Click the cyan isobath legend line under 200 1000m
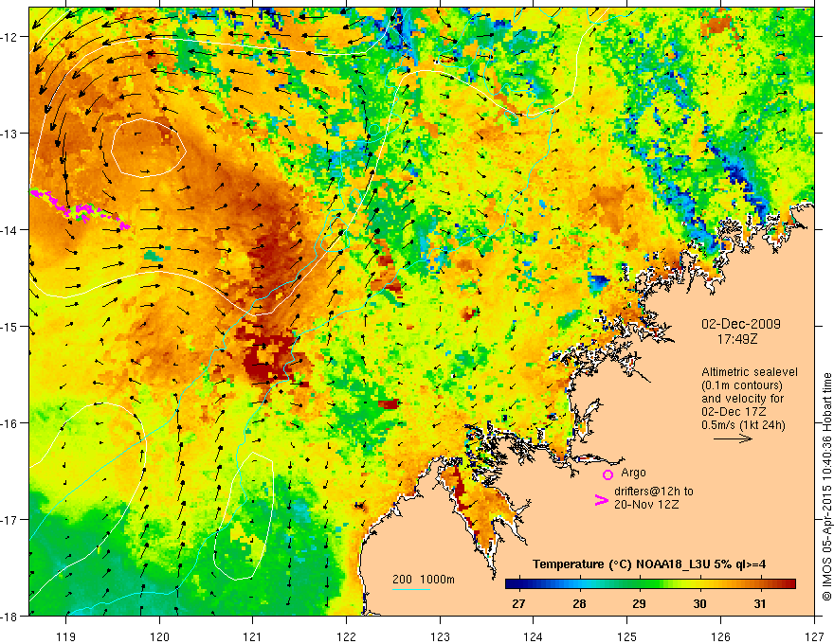The width and height of the screenshot is (834, 644). (411, 589)
